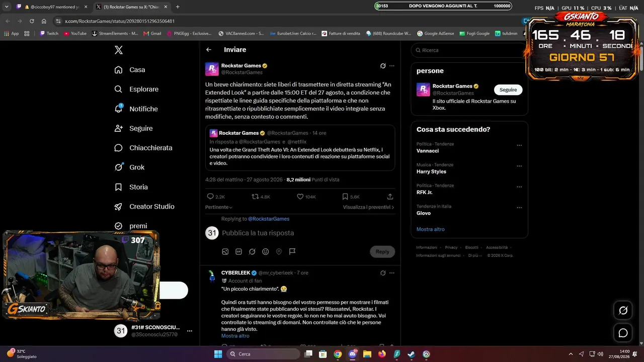The image size is (644, 362).
Task: Open the Windows Start menu
Action: tap(218, 354)
